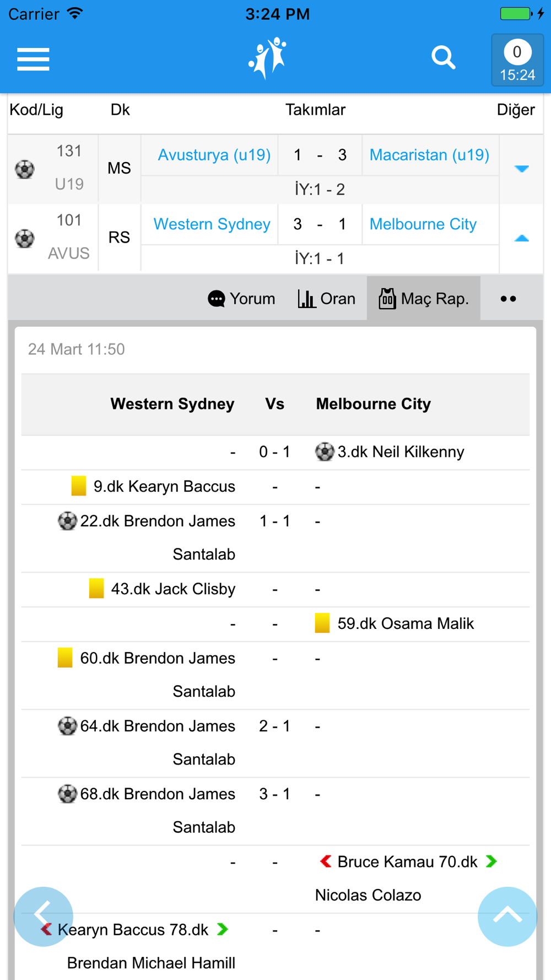Tap the Neil Kilkenny goal event

pos(400,452)
